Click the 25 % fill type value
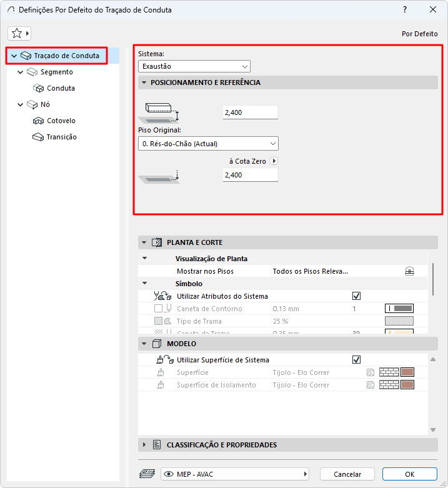 [281, 321]
